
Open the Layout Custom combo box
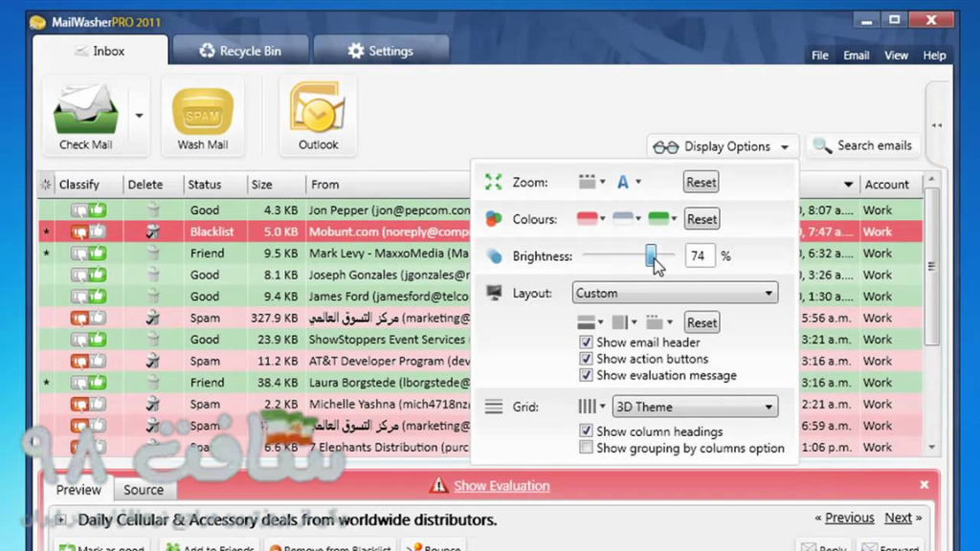click(x=675, y=293)
